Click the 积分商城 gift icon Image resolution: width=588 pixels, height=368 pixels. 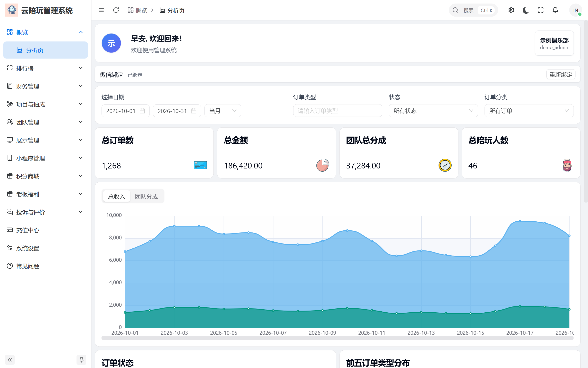10,176
